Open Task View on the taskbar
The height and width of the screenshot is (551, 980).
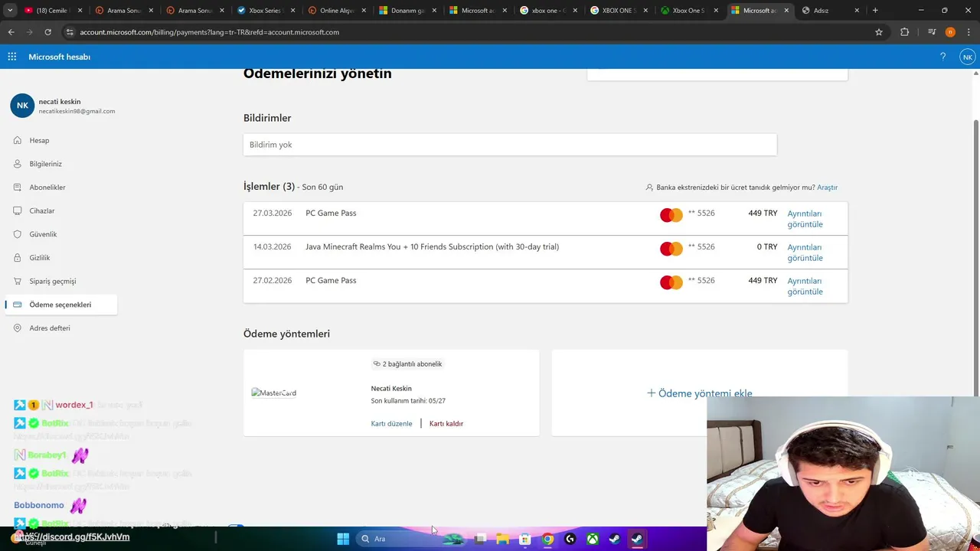click(480, 539)
